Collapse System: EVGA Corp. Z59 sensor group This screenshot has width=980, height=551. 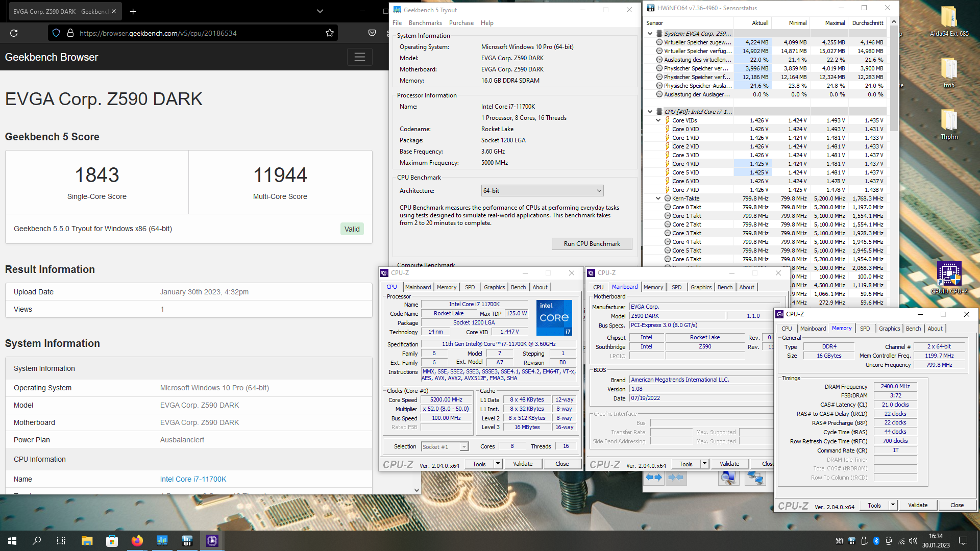tap(650, 34)
